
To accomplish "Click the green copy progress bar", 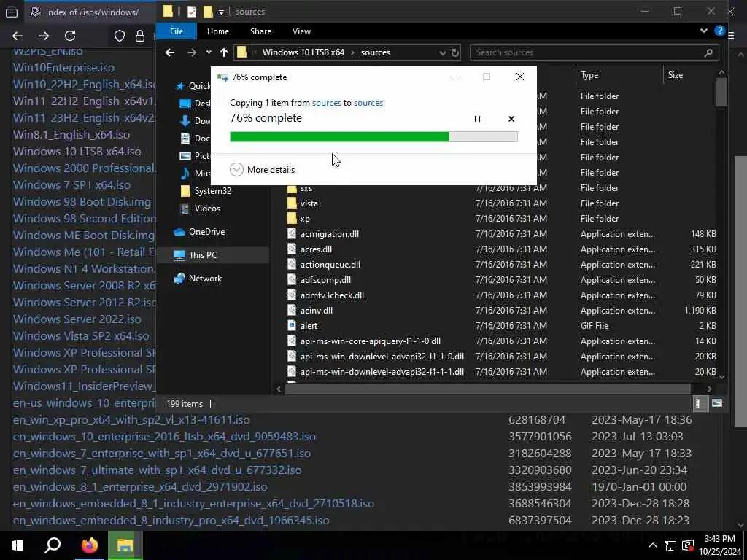I will point(373,137).
